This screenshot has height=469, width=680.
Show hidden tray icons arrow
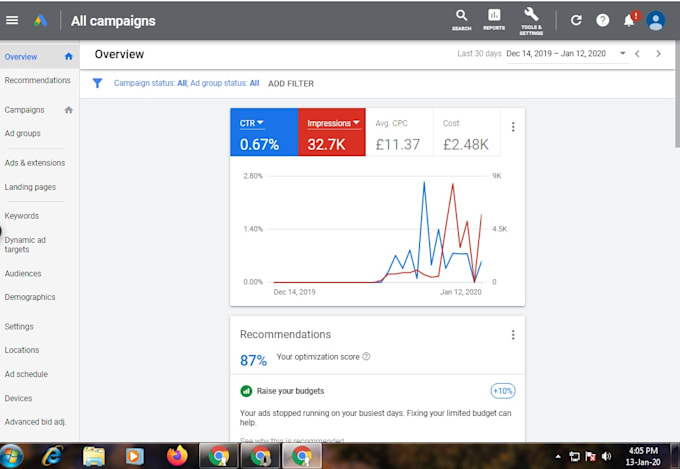click(558, 456)
